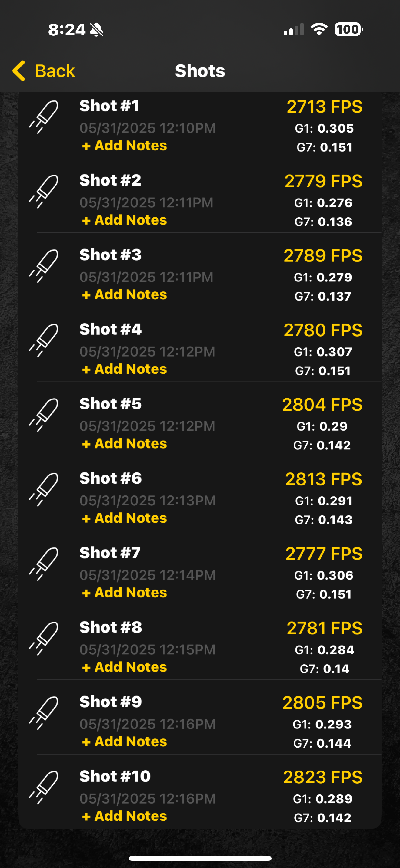
Task: Add Notes to Shot #4
Action: [125, 369]
